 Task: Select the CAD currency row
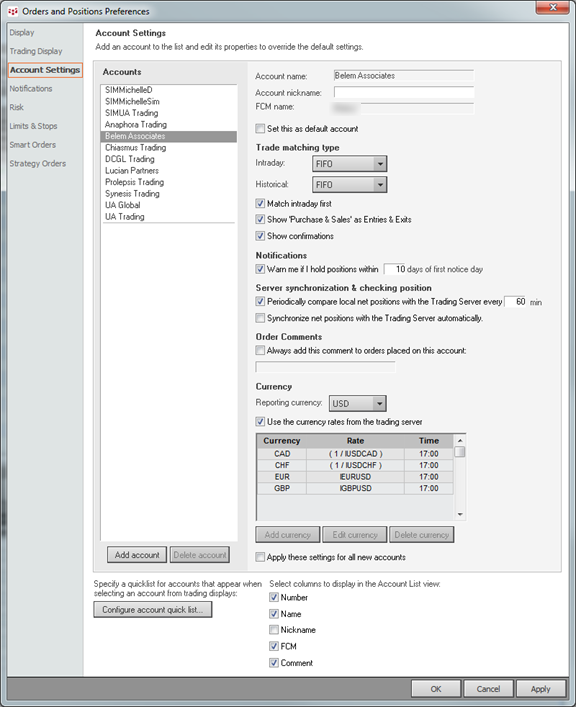tap(355, 454)
